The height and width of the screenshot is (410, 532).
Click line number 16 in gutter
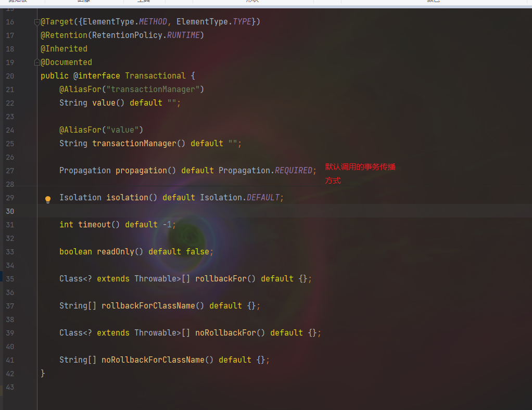[x=10, y=22]
